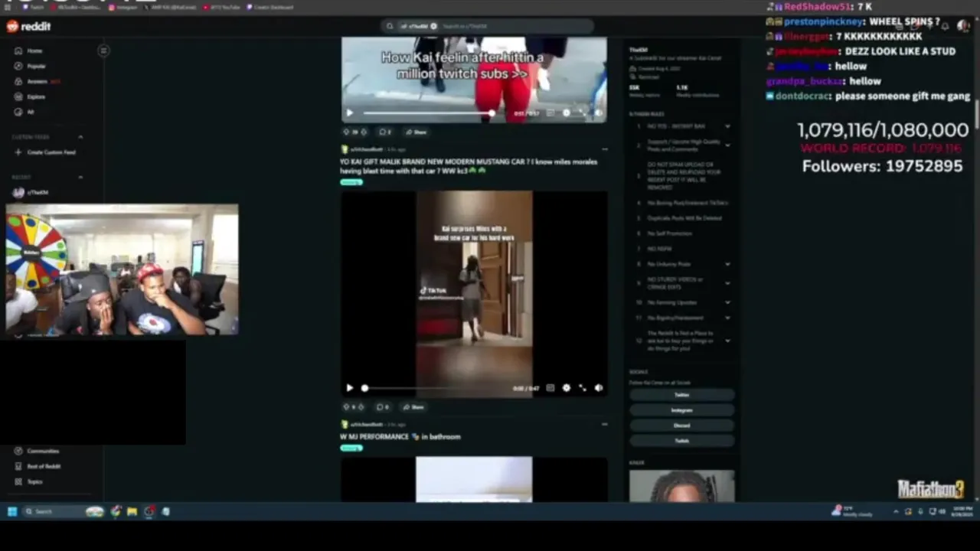The image size is (980, 551).
Task: Expand rule 2 about high quality posts
Action: [x=727, y=145]
